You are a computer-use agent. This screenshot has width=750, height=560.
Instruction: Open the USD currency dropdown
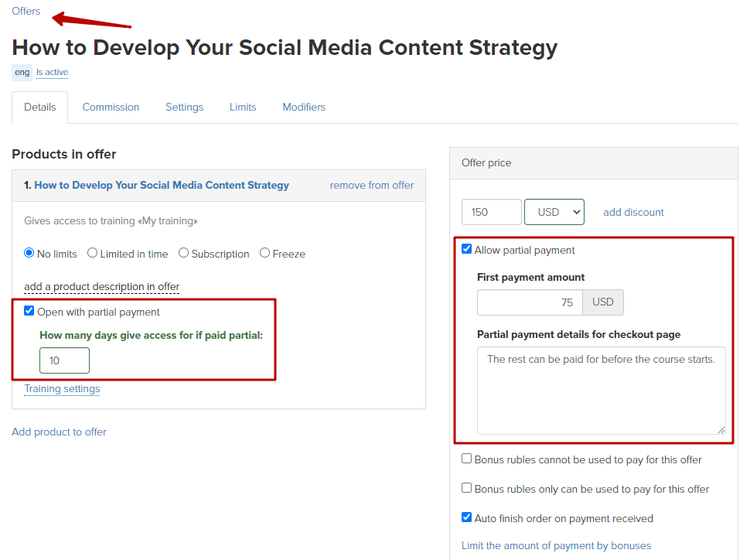click(554, 212)
